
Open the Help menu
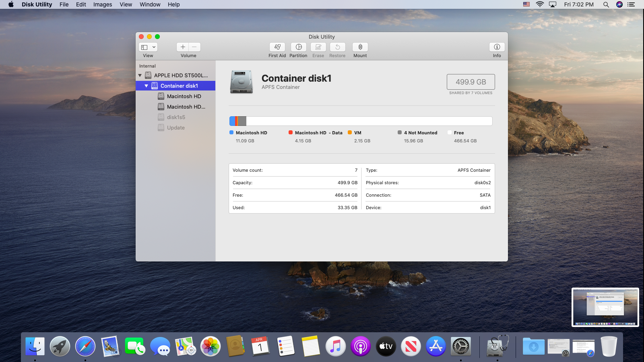tap(174, 4)
